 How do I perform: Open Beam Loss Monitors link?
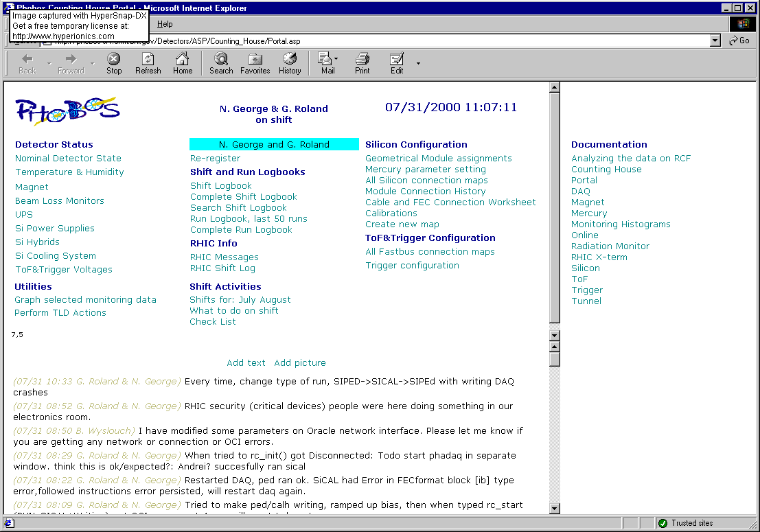(x=59, y=200)
